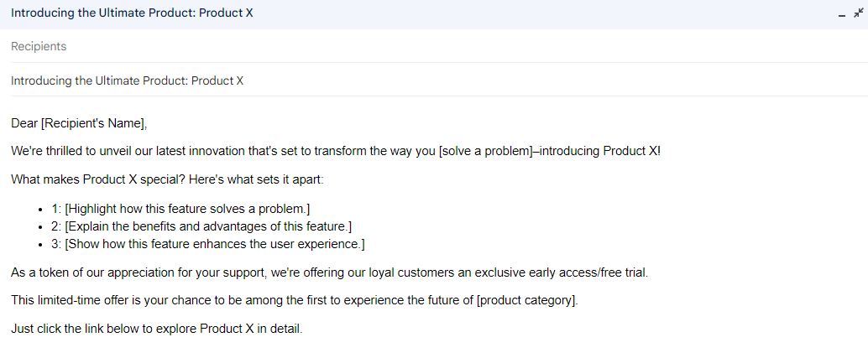Click bullet 3 about user experience
868x358 pixels.
pos(210,245)
